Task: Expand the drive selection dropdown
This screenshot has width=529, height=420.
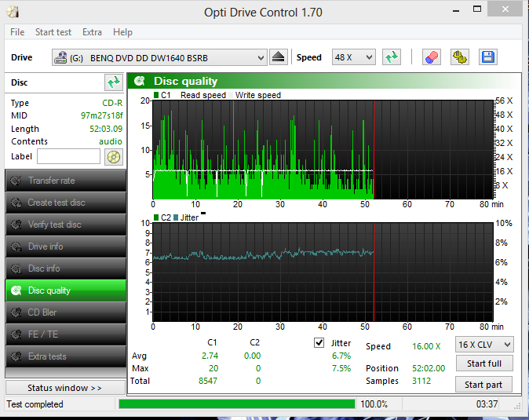Action: (159, 57)
